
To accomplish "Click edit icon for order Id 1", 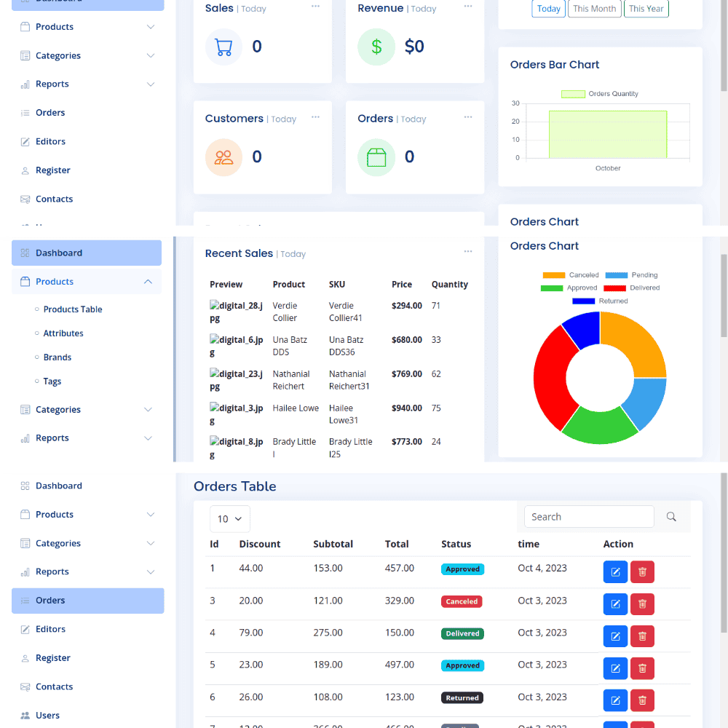I will tap(615, 572).
